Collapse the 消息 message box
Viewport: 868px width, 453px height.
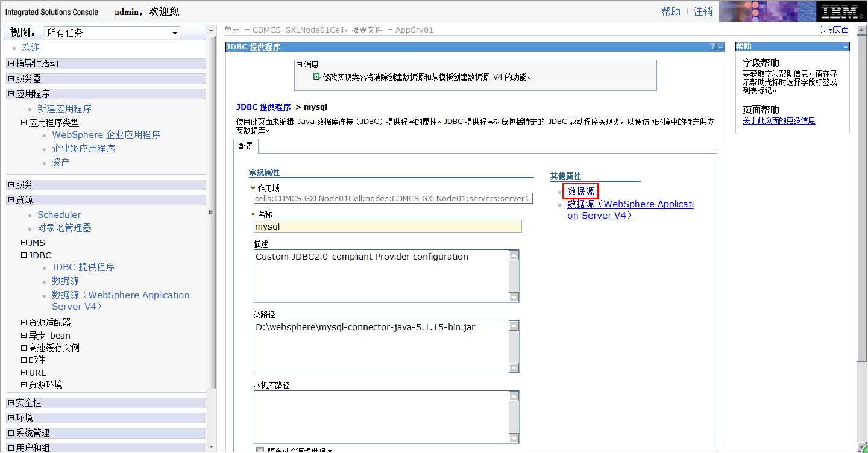coord(299,64)
